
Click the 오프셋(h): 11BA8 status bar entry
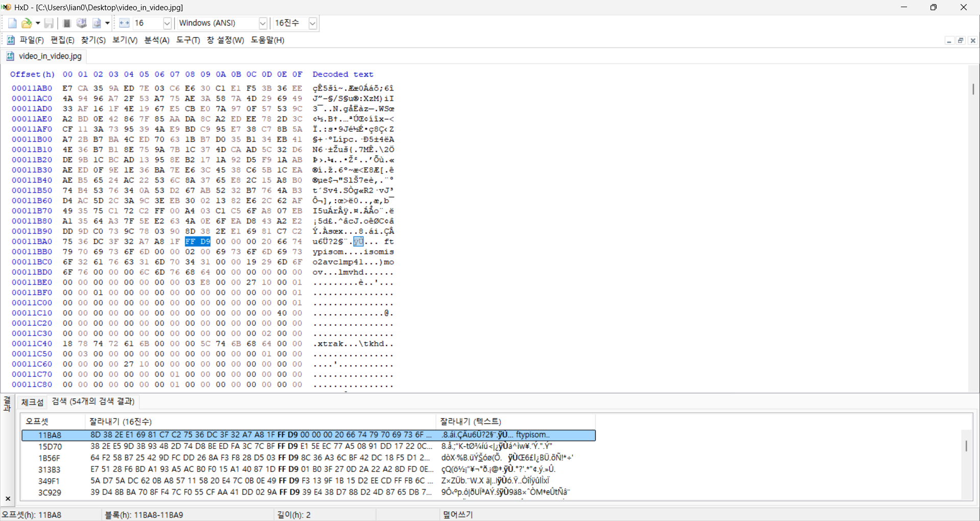pyautogui.click(x=32, y=515)
